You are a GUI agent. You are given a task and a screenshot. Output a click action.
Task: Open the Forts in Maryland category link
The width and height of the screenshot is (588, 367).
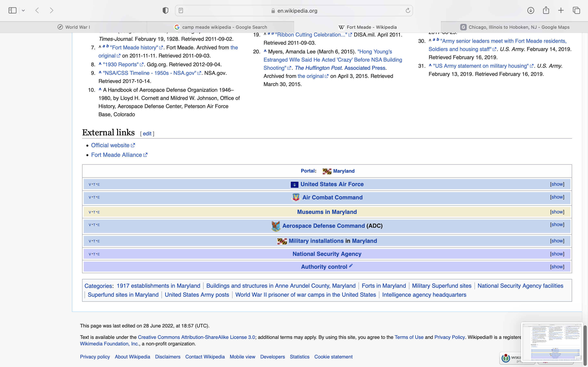[x=383, y=286]
